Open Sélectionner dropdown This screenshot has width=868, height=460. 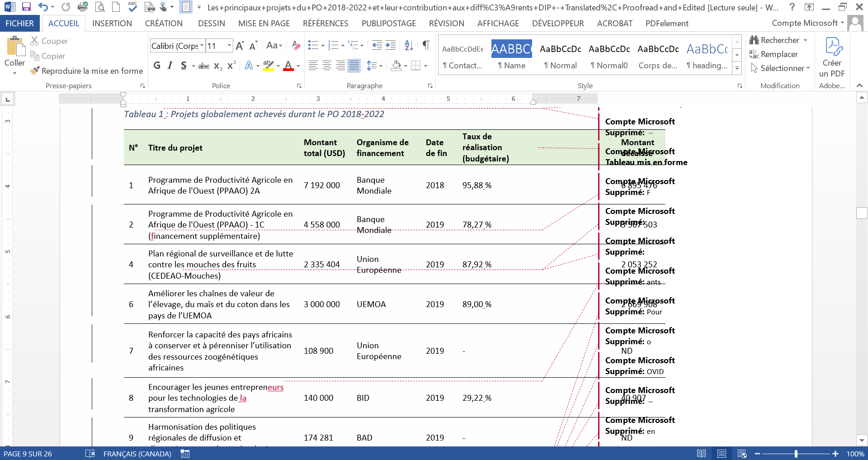(780, 68)
